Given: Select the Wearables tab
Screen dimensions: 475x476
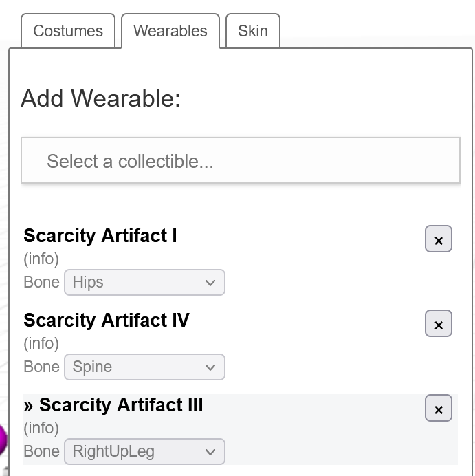Looking at the screenshot, I should (x=170, y=31).
